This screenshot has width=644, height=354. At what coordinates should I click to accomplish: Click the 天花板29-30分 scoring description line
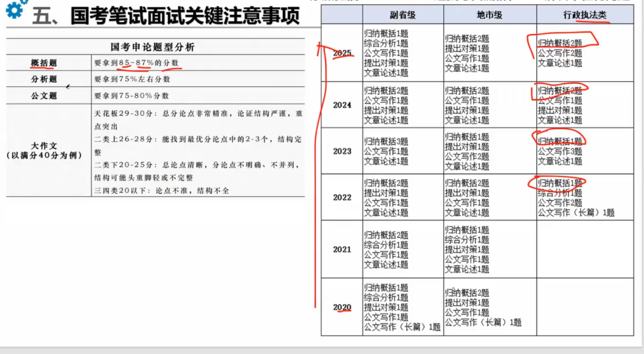[x=198, y=113]
